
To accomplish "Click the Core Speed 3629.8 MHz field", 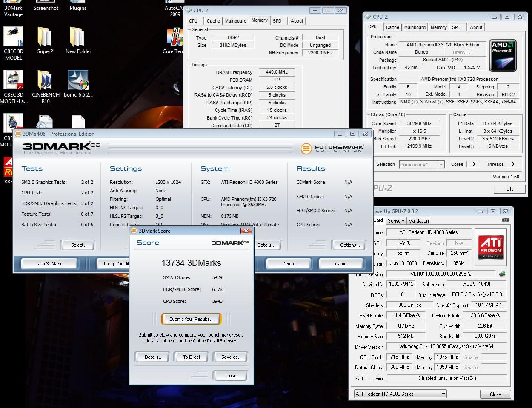I will (x=419, y=124).
